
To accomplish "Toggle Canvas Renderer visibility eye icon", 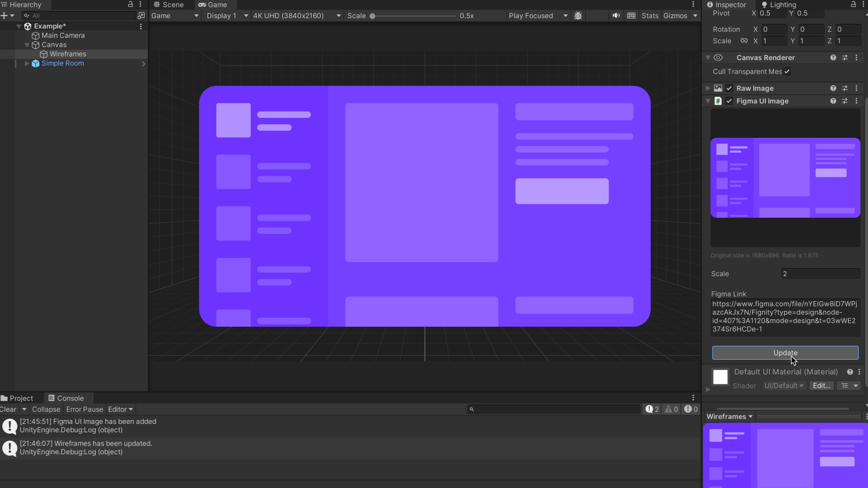I will pyautogui.click(x=718, y=57).
